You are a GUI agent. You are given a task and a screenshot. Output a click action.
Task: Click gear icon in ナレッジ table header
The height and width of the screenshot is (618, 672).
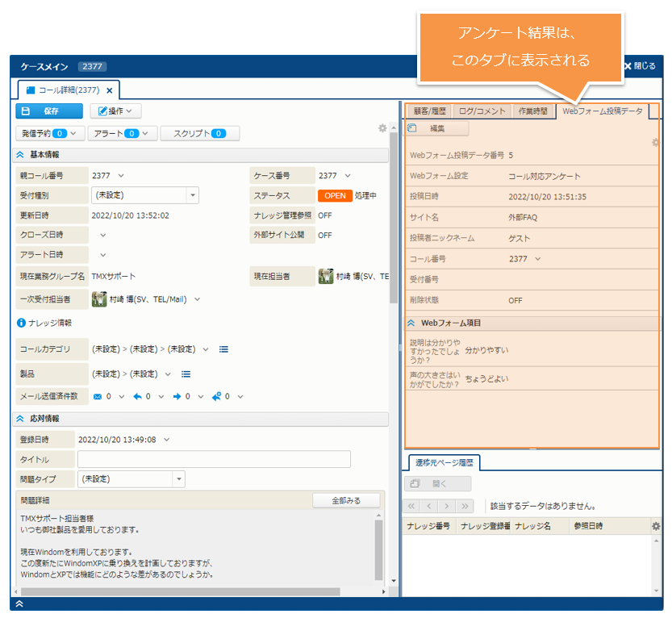point(656,526)
